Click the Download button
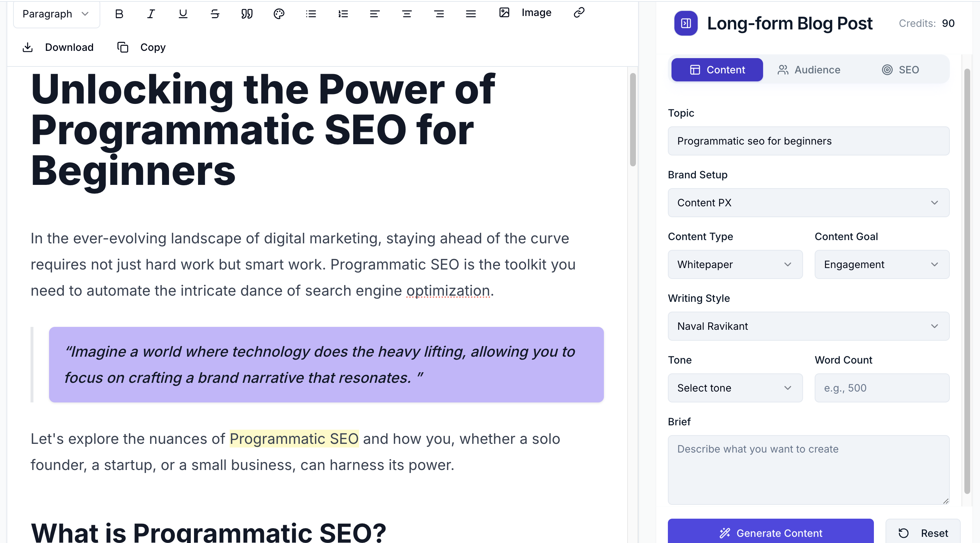The image size is (980, 543). [58, 48]
